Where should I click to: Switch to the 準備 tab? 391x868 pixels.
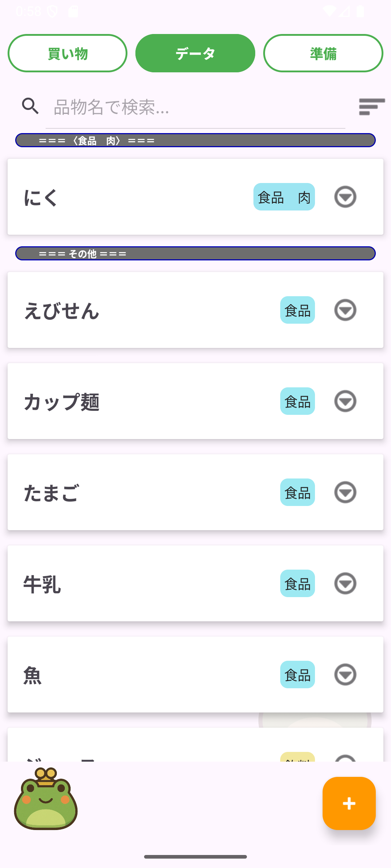323,54
